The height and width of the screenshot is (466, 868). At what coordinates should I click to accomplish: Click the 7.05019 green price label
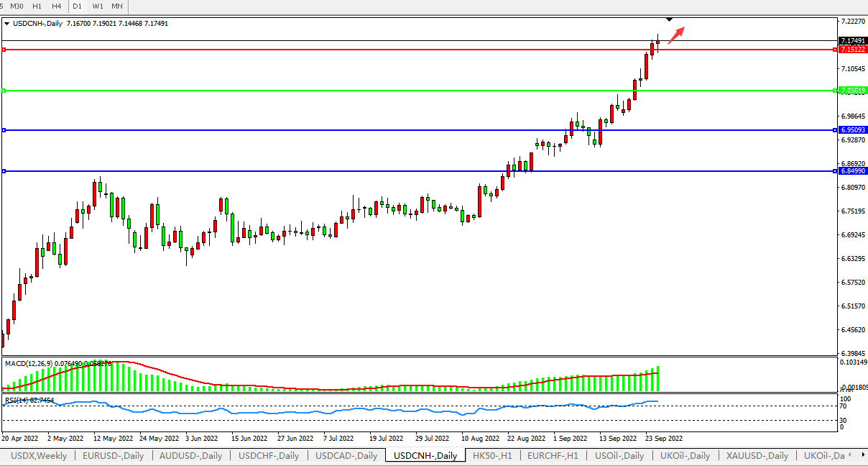click(852, 91)
